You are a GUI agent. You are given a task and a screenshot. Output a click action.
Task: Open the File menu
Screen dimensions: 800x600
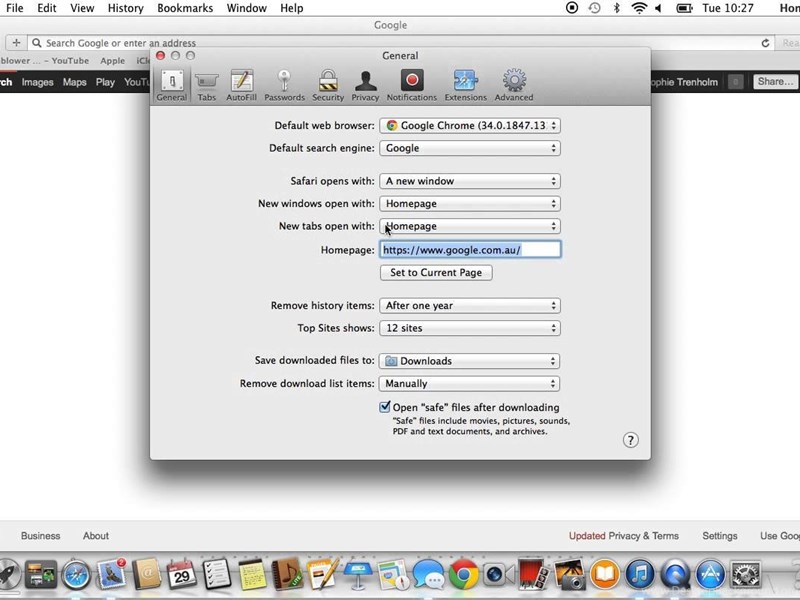[15, 8]
